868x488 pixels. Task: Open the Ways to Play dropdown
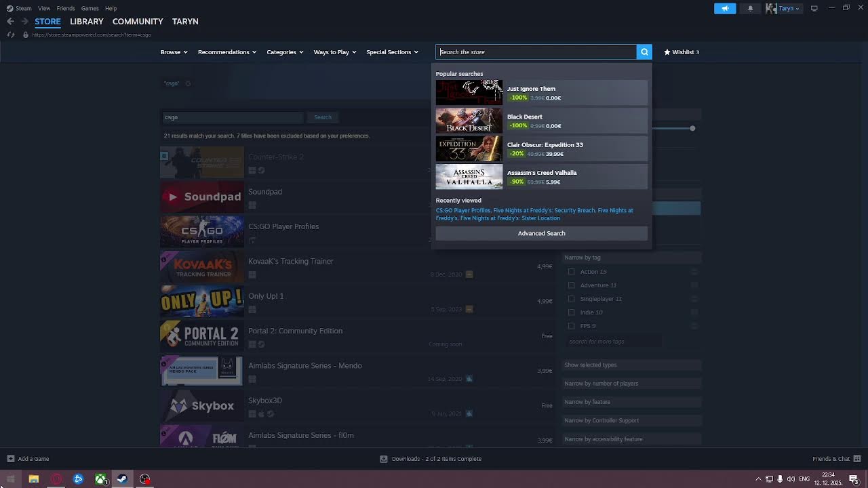(x=335, y=52)
